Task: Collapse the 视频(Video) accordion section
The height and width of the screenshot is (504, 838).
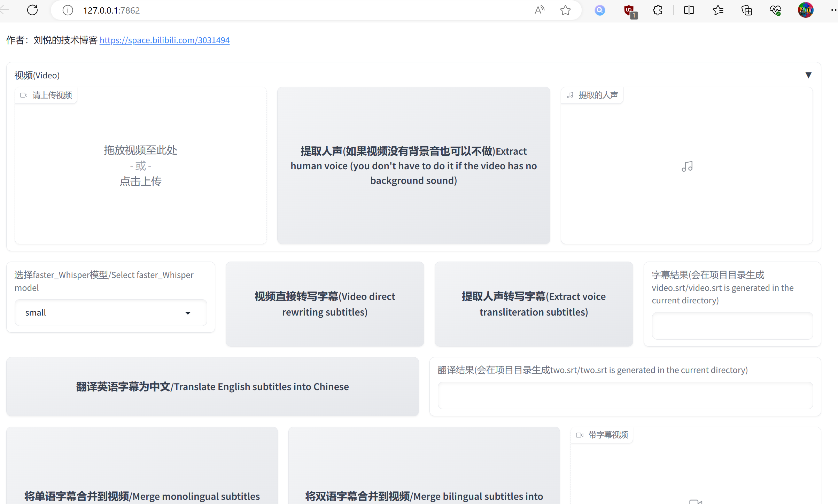Action: [x=808, y=75]
